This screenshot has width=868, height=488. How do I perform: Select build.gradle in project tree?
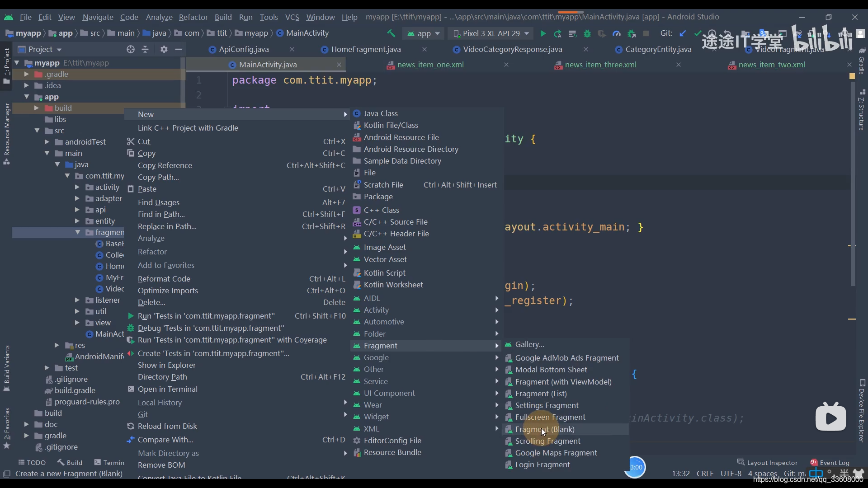[x=75, y=390]
